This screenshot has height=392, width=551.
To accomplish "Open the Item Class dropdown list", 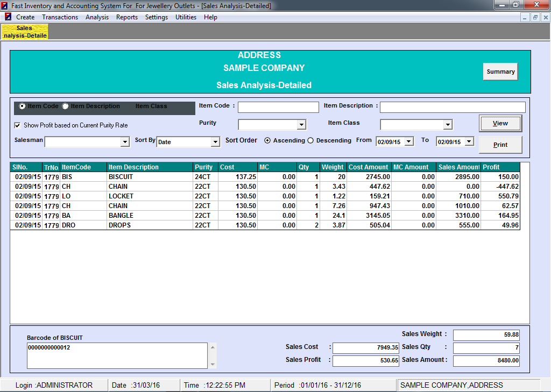I will (x=447, y=125).
